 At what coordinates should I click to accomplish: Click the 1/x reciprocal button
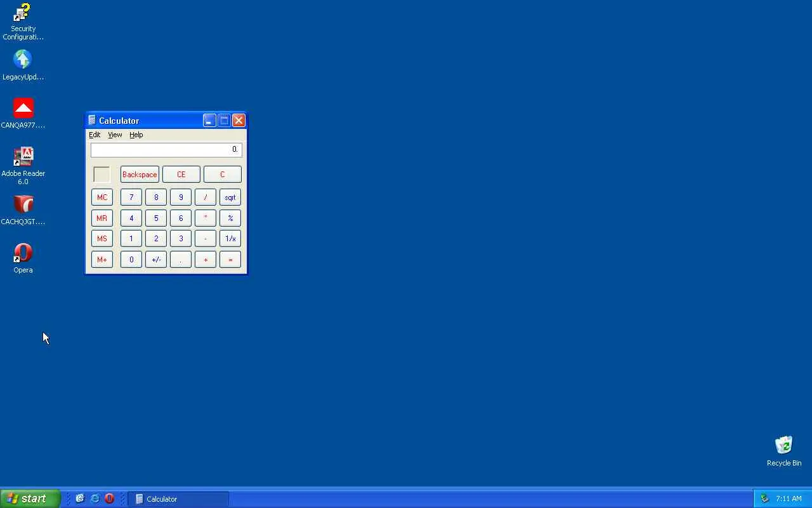230,238
